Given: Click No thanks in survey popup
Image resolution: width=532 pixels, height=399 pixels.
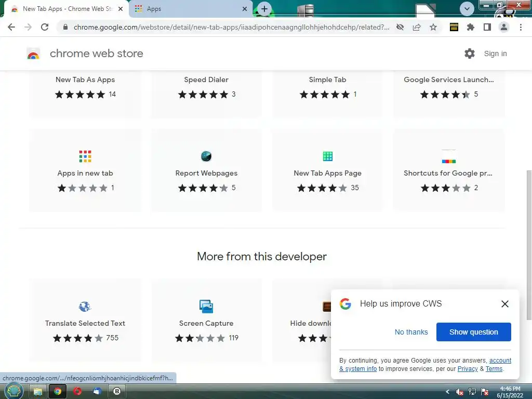Looking at the screenshot, I should pyautogui.click(x=411, y=332).
